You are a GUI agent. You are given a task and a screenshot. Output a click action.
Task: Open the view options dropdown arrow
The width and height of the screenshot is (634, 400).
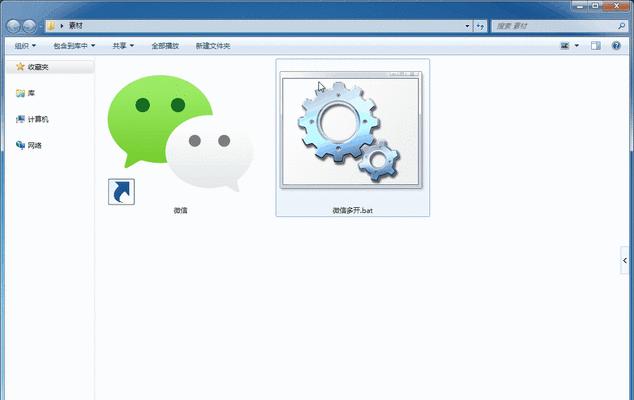[x=577, y=46]
